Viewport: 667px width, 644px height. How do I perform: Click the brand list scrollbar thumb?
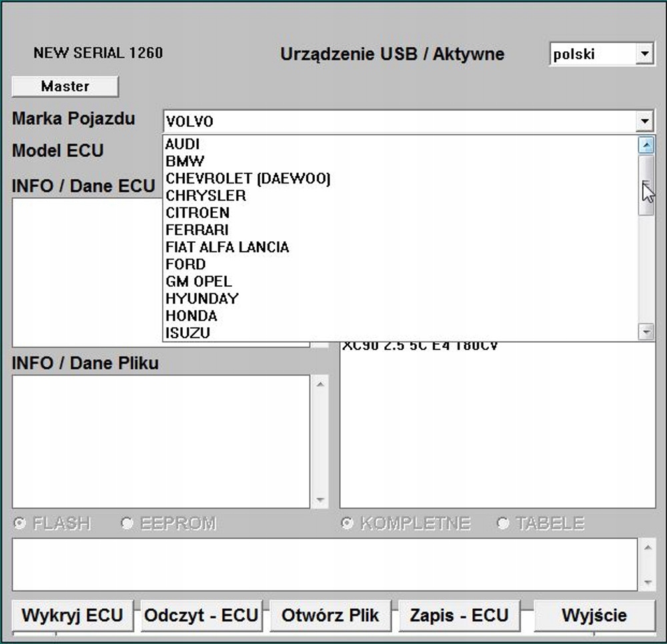coord(646,185)
